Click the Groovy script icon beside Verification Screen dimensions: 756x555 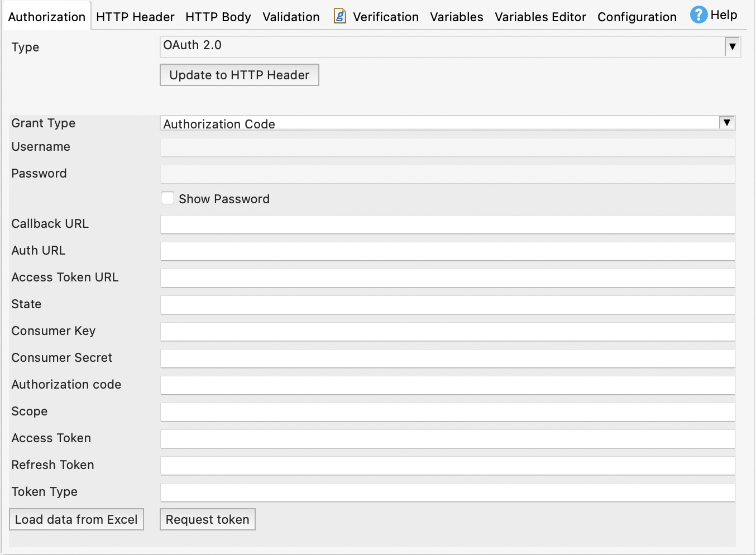pyautogui.click(x=339, y=16)
